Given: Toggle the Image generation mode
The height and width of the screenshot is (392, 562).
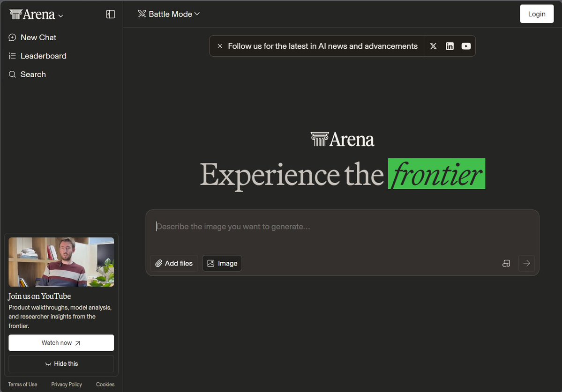Looking at the screenshot, I should point(222,263).
